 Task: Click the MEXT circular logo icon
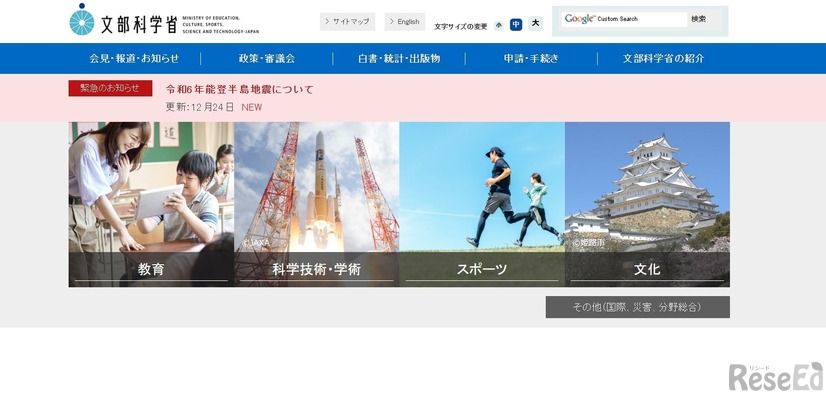(82, 20)
